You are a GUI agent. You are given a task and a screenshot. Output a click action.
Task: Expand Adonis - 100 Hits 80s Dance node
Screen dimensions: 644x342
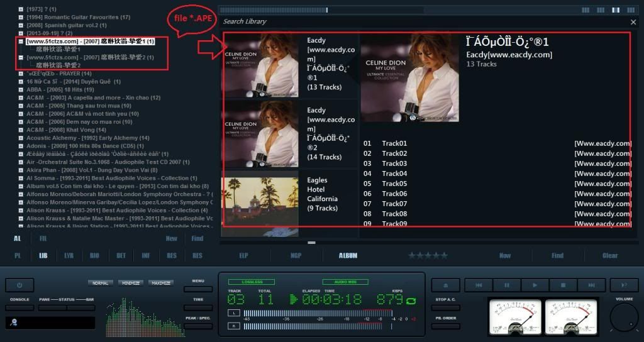click(x=21, y=146)
